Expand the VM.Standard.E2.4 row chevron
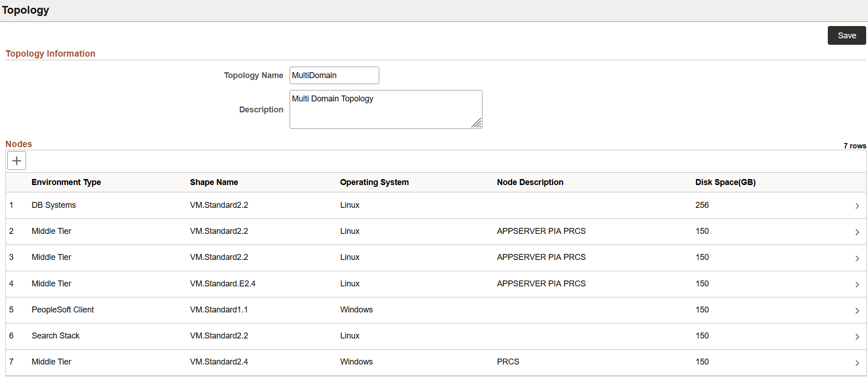Screen dimensions: 868x391 click(x=857, y=284)
